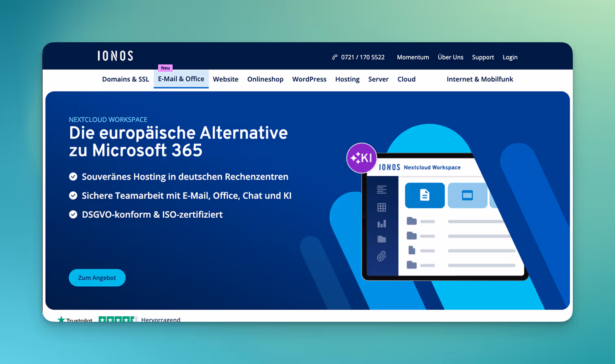615x364 pixels.
Task: Click the text Sichere Teamarbeit mit E-Mail, Office, Chat und KI
Action: click(187, 195)
